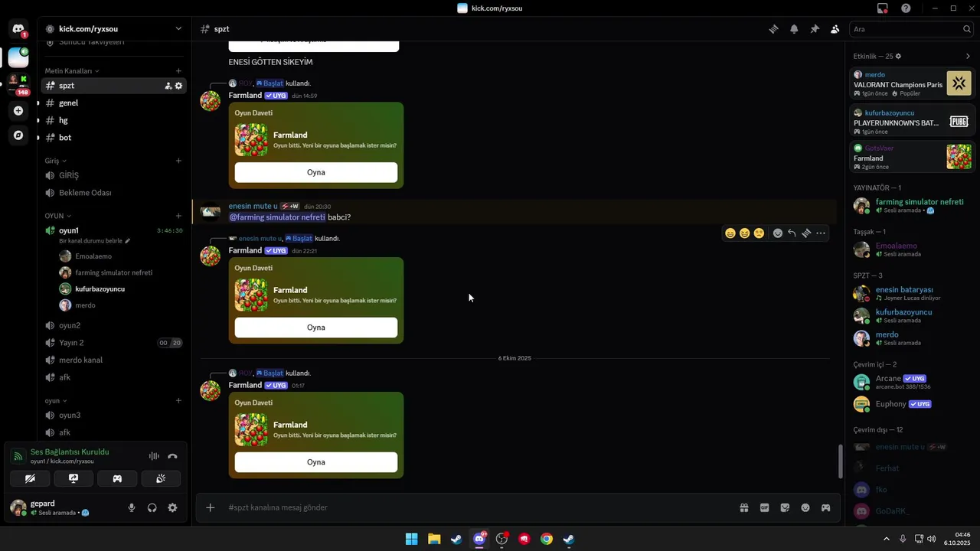Click the search field labeled Ara
Screen dimensions: 980x551
911,29
